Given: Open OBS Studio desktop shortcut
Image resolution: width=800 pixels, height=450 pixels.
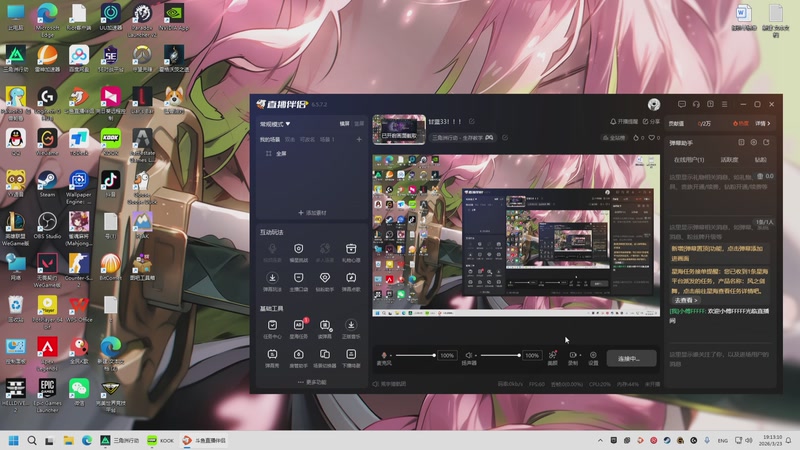Looking at the screenshot, I should (x=47, y=226).
